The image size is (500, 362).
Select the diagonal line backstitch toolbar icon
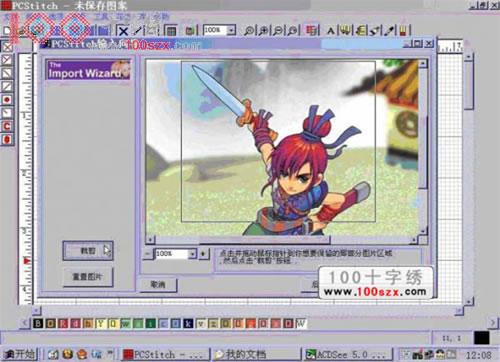[137, 31]
